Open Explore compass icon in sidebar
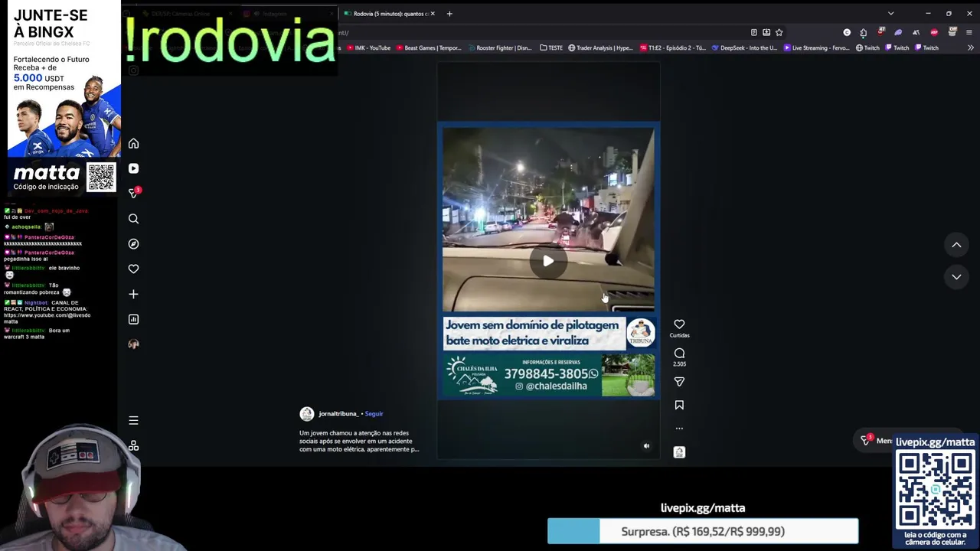 click(x=133, y=243)
